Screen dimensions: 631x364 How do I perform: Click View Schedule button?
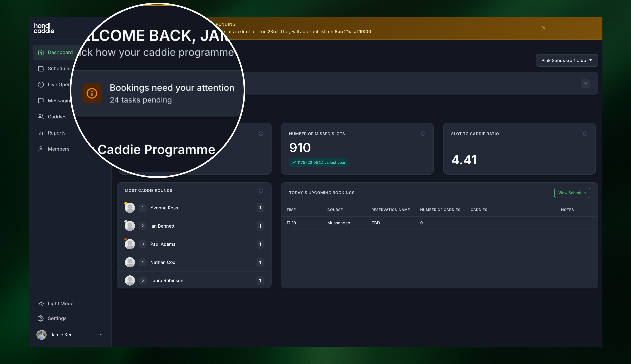[572, 193]
